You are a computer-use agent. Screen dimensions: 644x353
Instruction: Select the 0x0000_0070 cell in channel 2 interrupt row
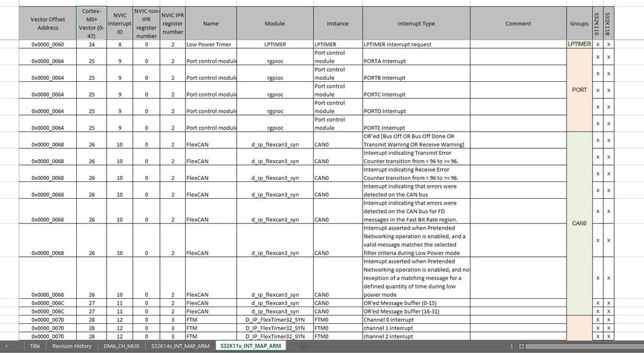click(48, 336)
